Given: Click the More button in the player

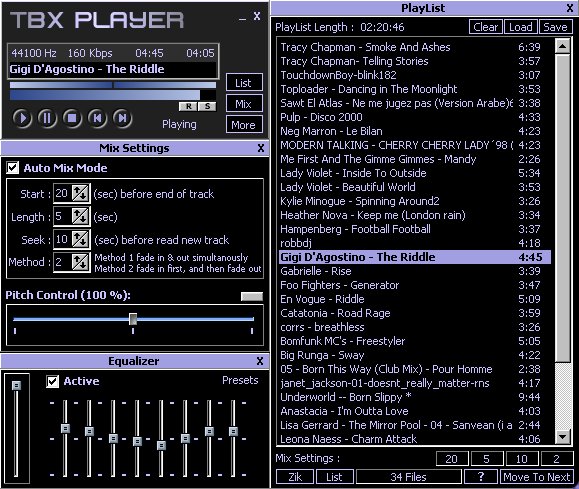Looking at the screenshot, I should point(244,124).
